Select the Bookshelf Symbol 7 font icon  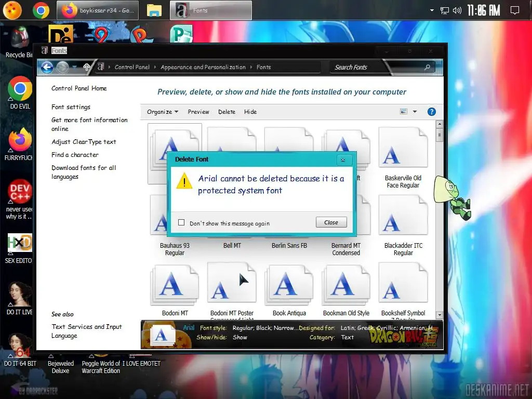(403, 282)
